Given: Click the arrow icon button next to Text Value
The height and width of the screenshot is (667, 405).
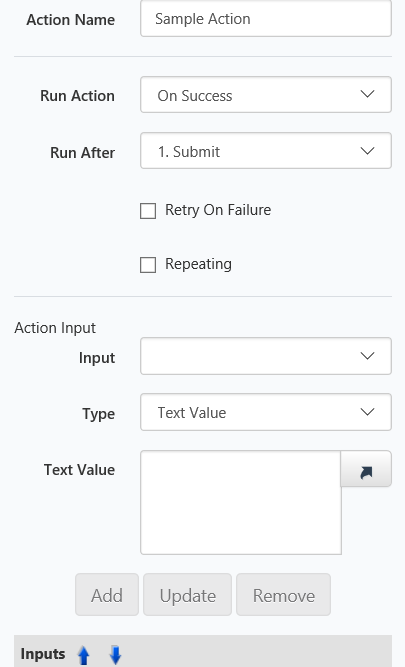Looking at the screenshot, I should pyautogui.click(x=366, y=469).
